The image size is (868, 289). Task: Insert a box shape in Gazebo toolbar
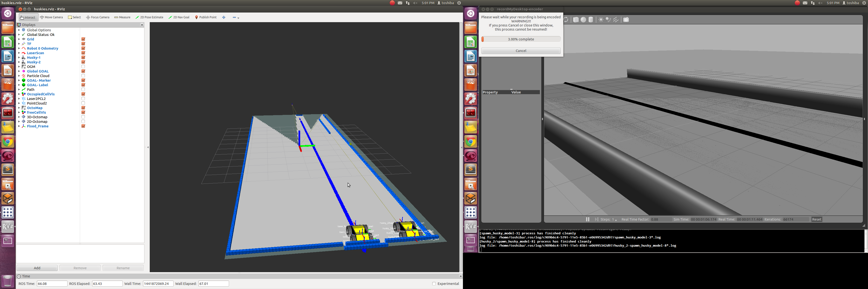576,20
